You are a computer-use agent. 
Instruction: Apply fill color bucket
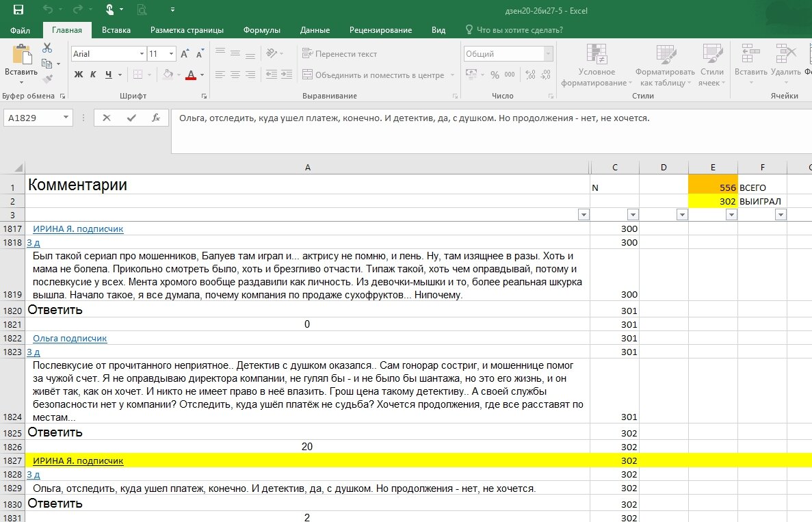point(168,75)
